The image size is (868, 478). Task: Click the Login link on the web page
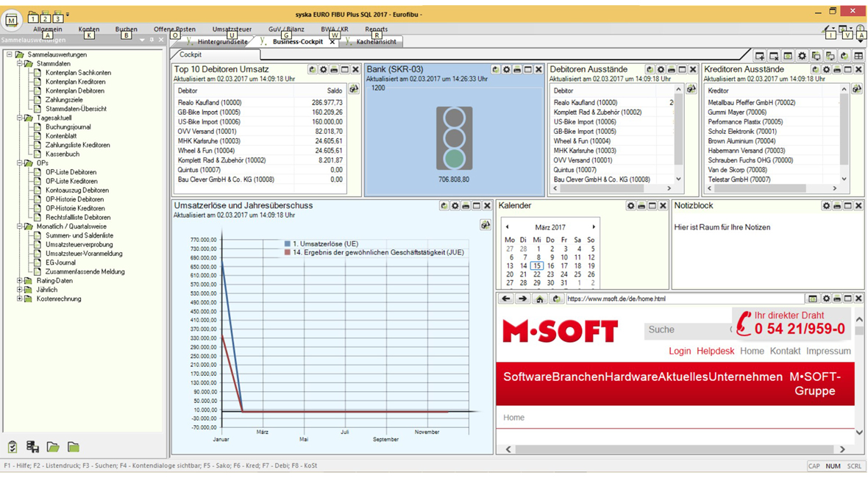(x=679, y=352)
